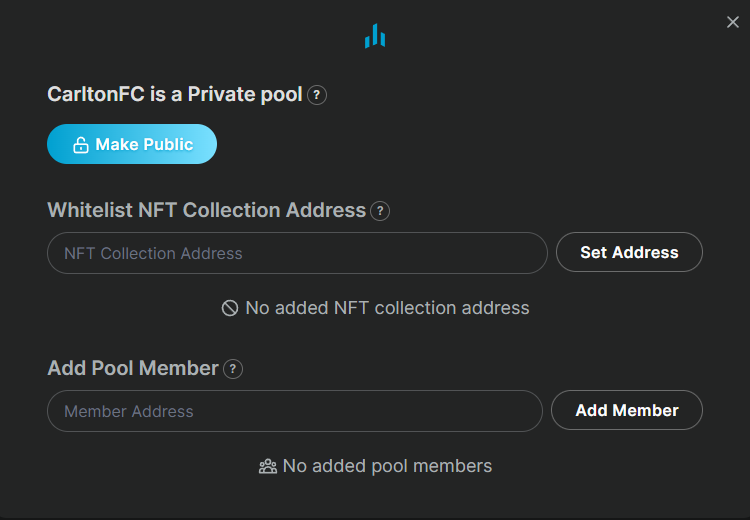Click the people icon near pool members

268,466
